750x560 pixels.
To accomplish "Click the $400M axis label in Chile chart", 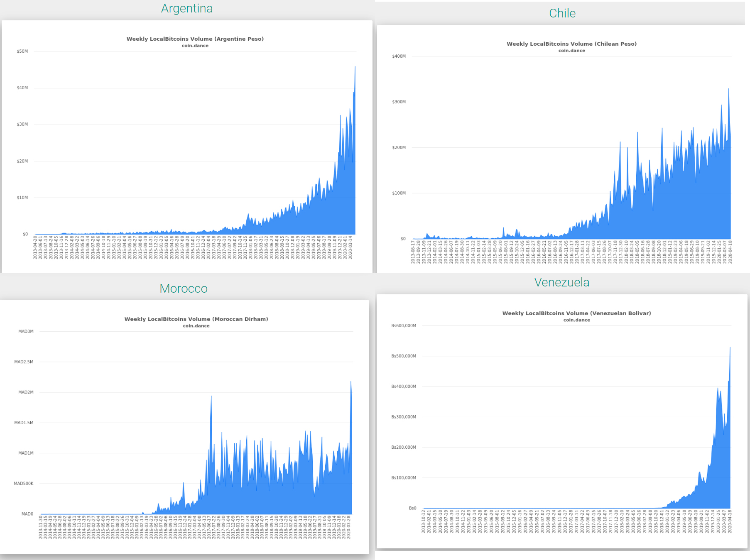I will pyautogui.click(x=399, y=56).
